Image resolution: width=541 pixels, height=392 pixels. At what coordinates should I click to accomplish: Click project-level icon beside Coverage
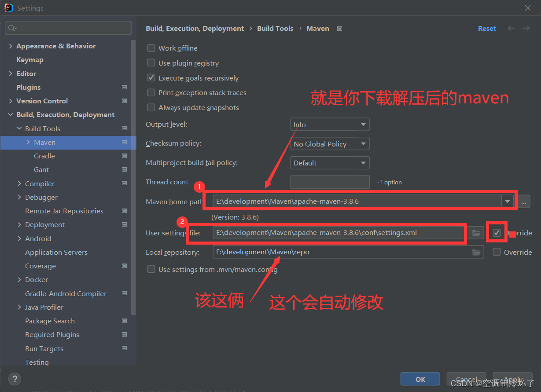point(124,266)
